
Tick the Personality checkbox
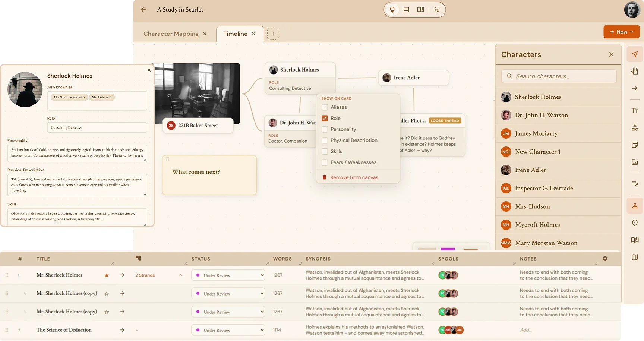pyautogui.click(x=325, y=129)
